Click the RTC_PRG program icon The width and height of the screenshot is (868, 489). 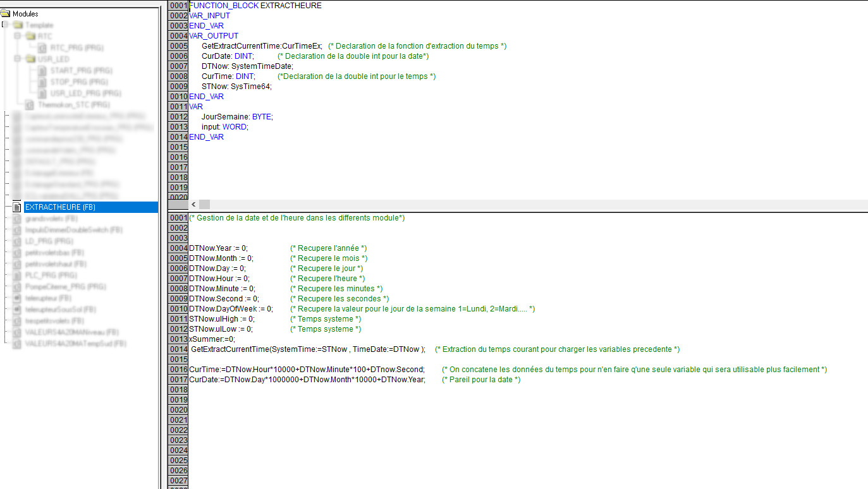pos(41,47)
